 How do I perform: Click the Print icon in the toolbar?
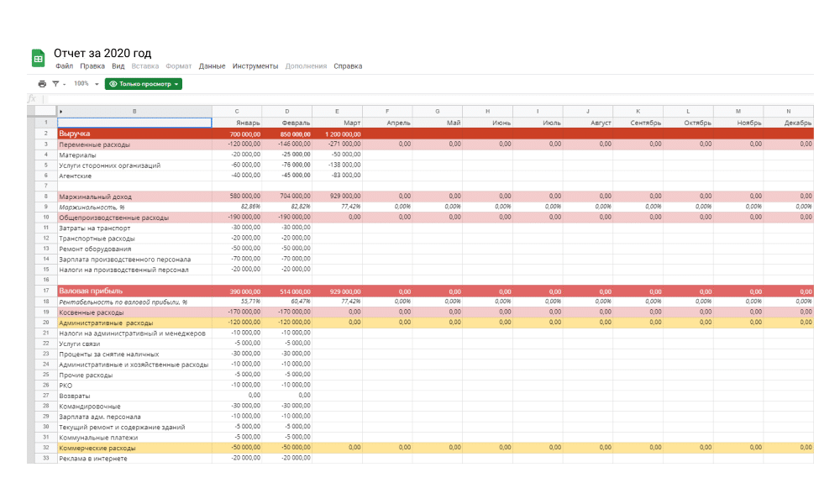[42, 84]
